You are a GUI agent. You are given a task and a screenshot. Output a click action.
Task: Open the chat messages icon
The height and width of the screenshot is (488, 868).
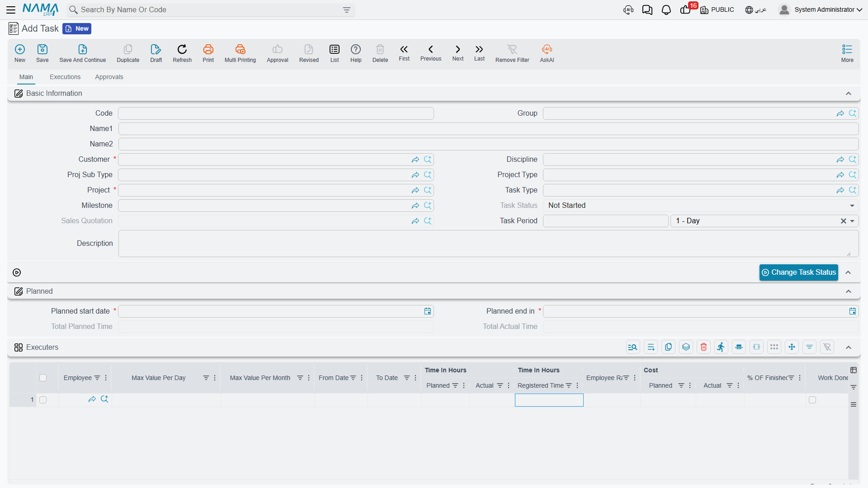coord(647,10)
